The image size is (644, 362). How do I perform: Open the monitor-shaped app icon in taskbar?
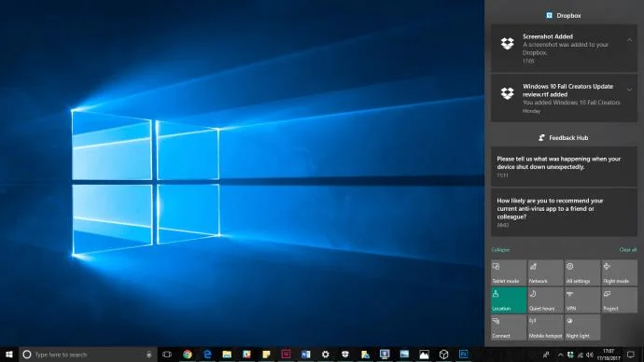(x=385, y=355)
